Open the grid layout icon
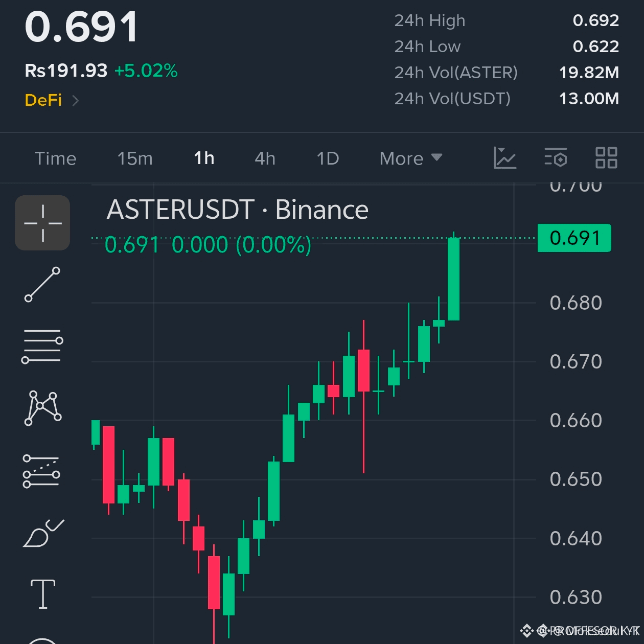This screenshot has height=644, width=644. point(606,157)
